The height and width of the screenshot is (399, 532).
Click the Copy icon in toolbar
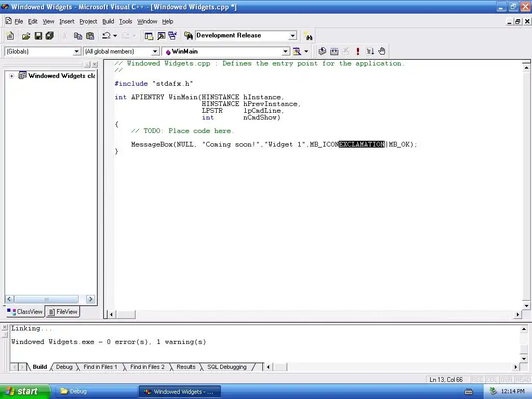click(x=78, y=36)
